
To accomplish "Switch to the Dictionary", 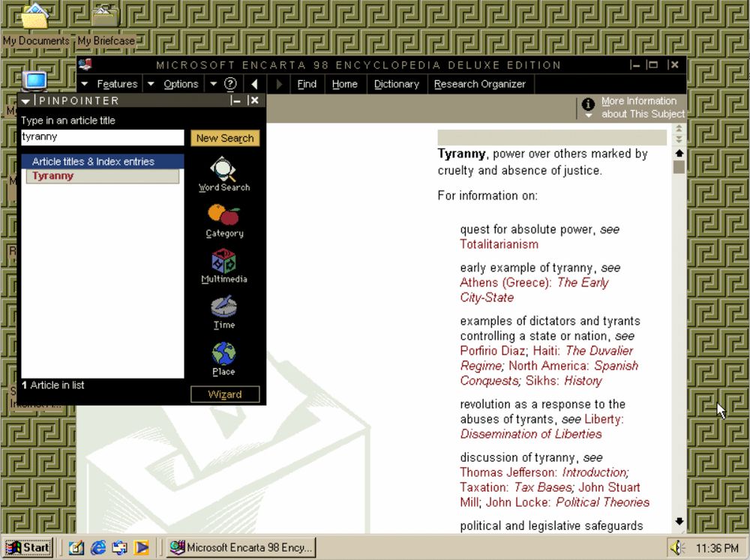I will 397,83.
